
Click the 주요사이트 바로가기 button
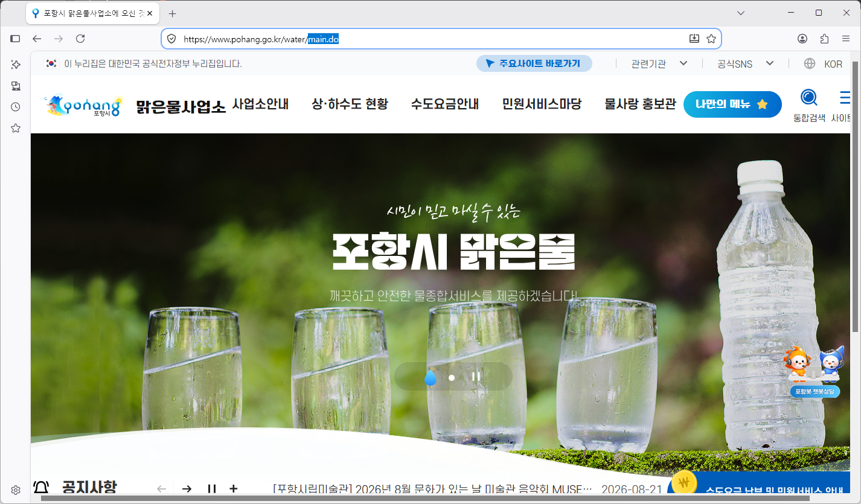pos(534,63)
